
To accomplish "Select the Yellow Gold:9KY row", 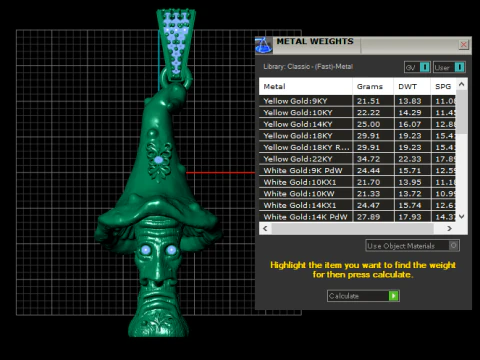I will click(357, 101).
